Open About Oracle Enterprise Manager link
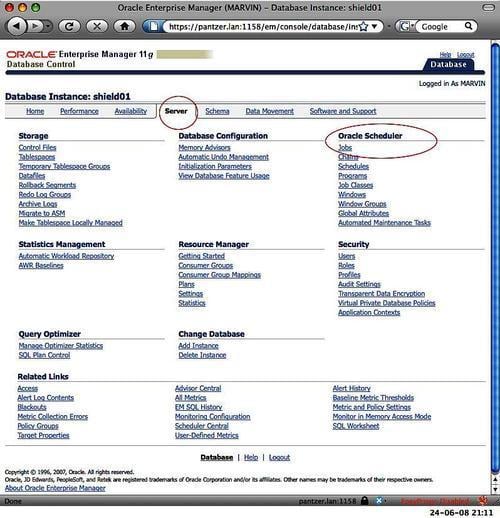This screenshot has width=500, height=518. pos(55,488)
